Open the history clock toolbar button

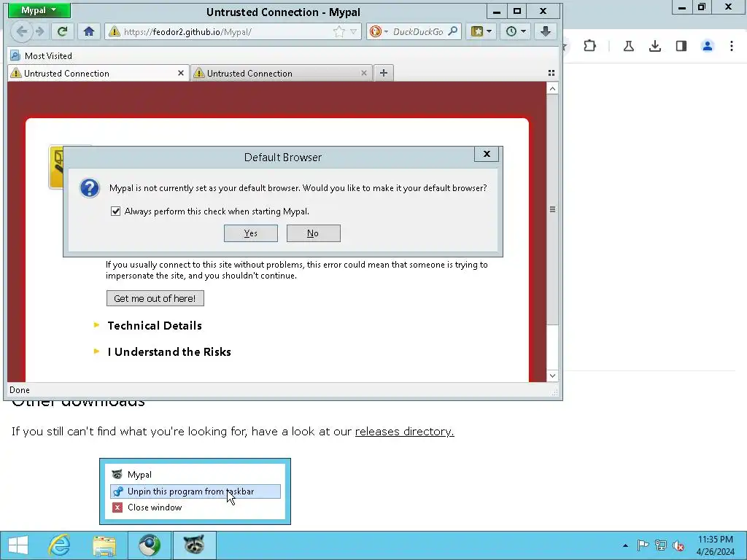[516, 31]
